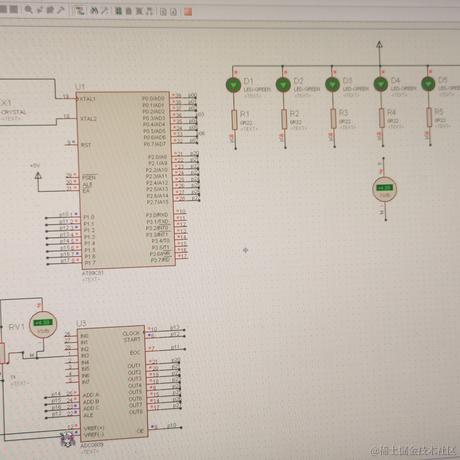Click the U1 AT89C51 microcontroller body
460x460 pixels.
126,180
